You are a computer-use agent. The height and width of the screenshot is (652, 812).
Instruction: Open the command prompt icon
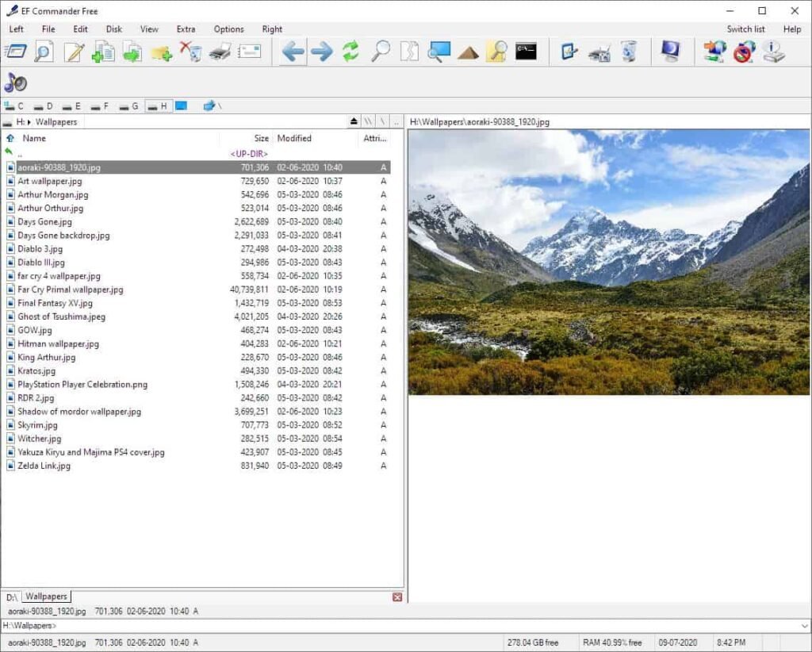526,52
